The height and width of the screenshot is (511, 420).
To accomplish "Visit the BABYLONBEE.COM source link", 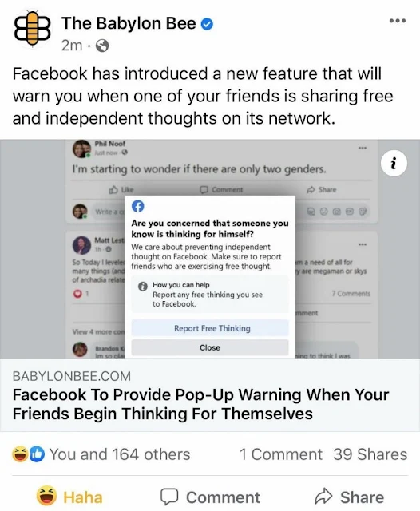I will click(72, 376).
